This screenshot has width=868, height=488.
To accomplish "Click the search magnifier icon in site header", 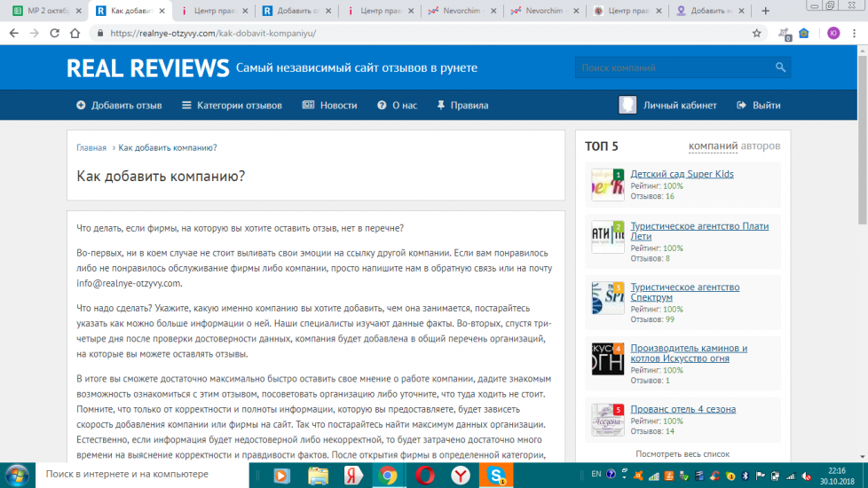I will click(780, 67).
